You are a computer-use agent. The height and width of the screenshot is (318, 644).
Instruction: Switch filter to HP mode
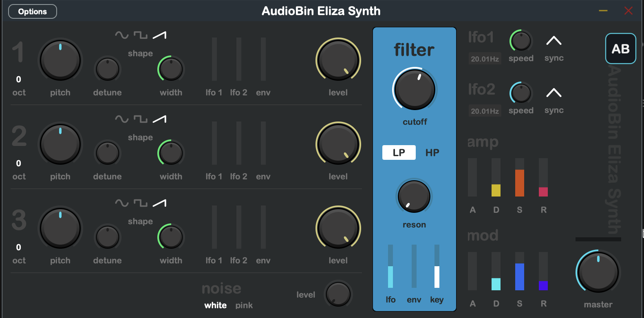click(432, 152)
